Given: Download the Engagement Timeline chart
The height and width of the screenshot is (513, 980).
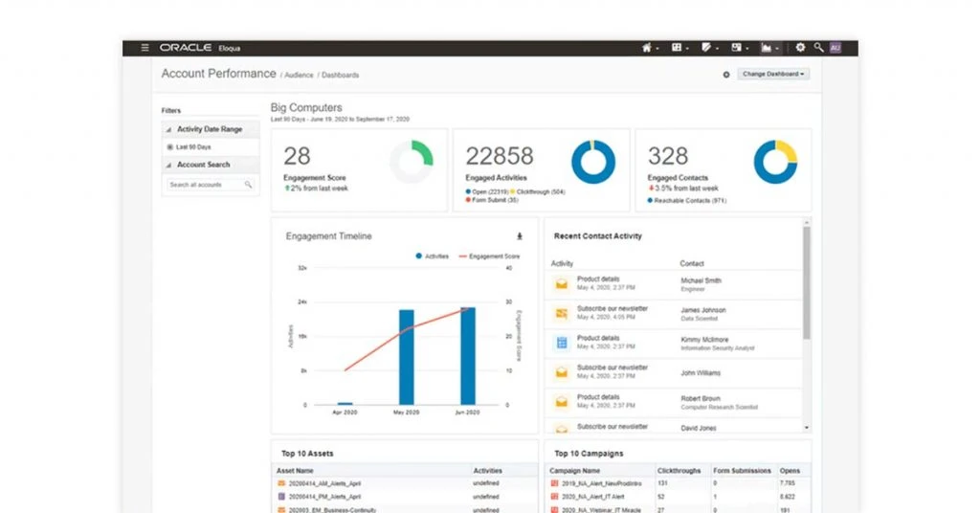Looking at the screenshot, I should click(520, 236).
